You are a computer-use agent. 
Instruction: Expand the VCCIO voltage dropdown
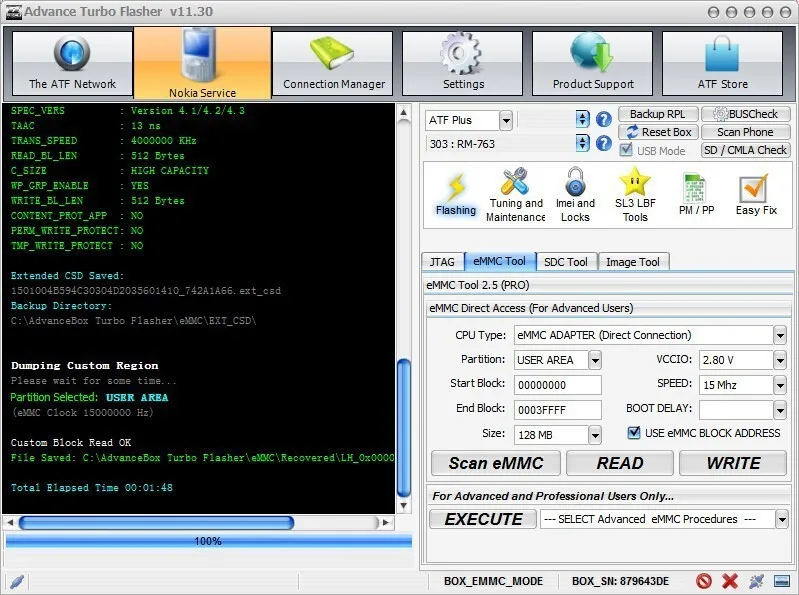click(x=780, y=360)
